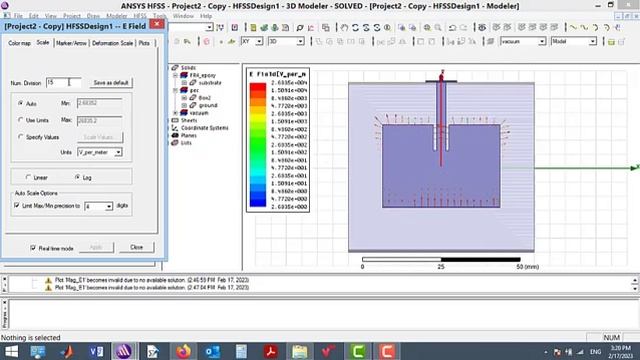Click the undo toolbar icon

pyautogui.click(x=452, y=28)
